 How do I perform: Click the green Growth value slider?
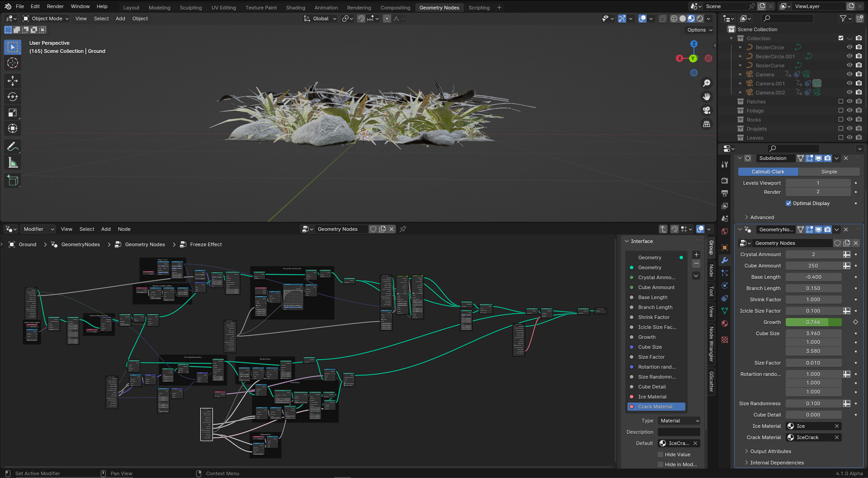coord(813,322)
